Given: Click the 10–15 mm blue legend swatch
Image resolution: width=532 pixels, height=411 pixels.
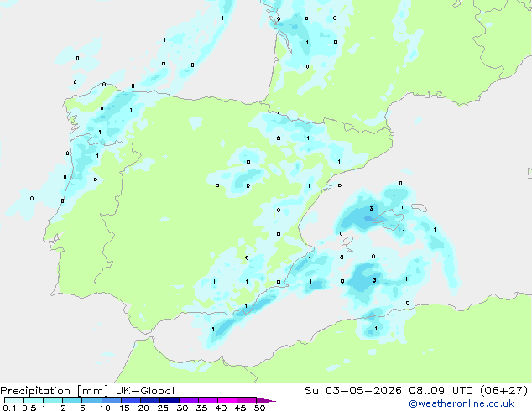Looking at the screenshot, I should [111, 400].
